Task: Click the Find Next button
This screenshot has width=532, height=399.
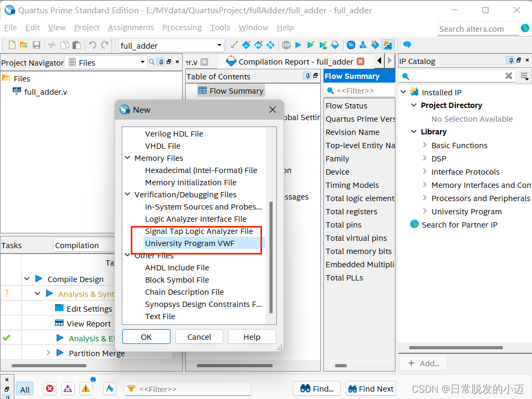Action: point(371,388)
